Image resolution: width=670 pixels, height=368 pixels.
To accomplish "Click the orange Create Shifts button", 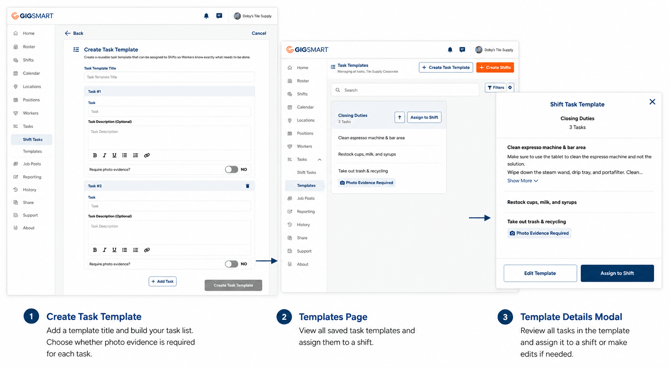I will tap(495, 68).
